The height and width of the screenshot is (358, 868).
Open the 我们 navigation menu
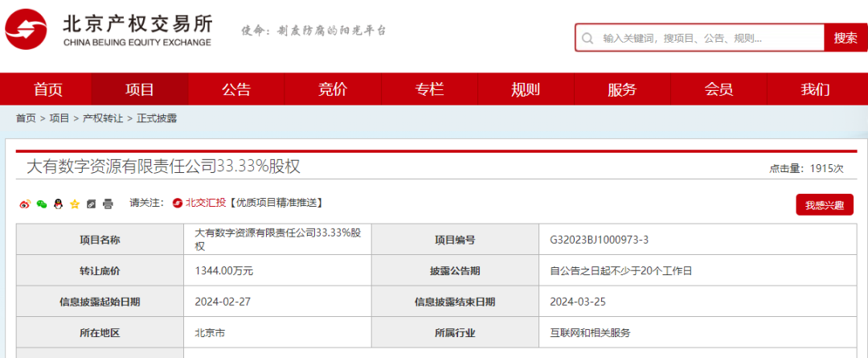pos(816,89)
